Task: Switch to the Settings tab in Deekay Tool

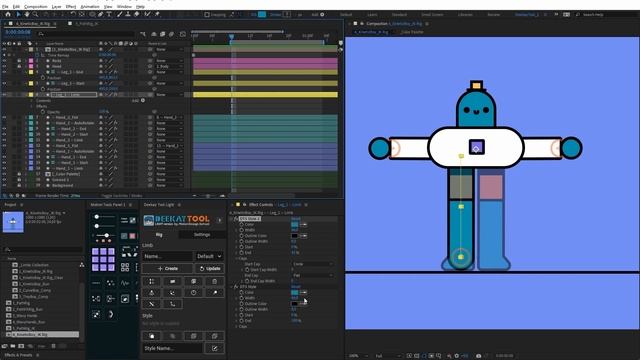Action: point(202,235)
